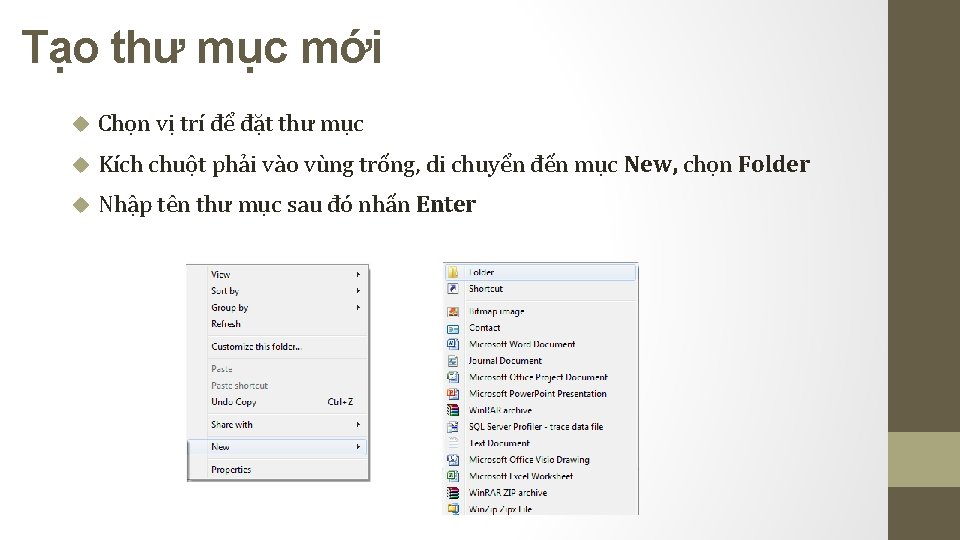Click bullet text starting Kích chuột phải
Image resolution: width=960 pixels, height=540 pixels.
[x=454, y=164]
